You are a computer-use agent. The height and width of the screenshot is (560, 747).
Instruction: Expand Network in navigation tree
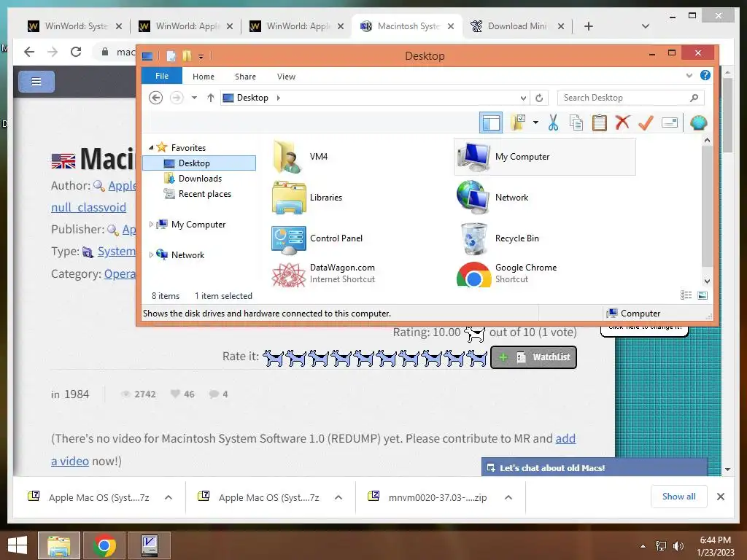[151, 254]
